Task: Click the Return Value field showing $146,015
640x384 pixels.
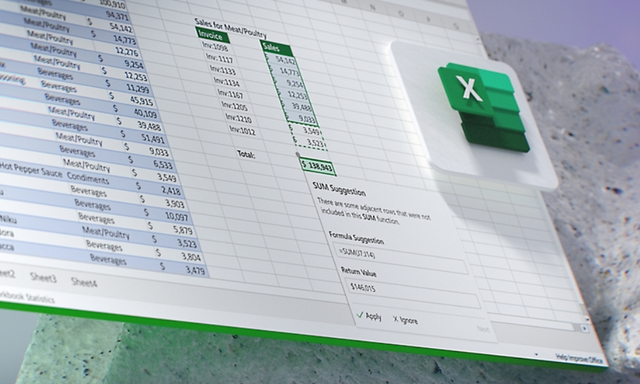Action: click(x=412, y=293)
